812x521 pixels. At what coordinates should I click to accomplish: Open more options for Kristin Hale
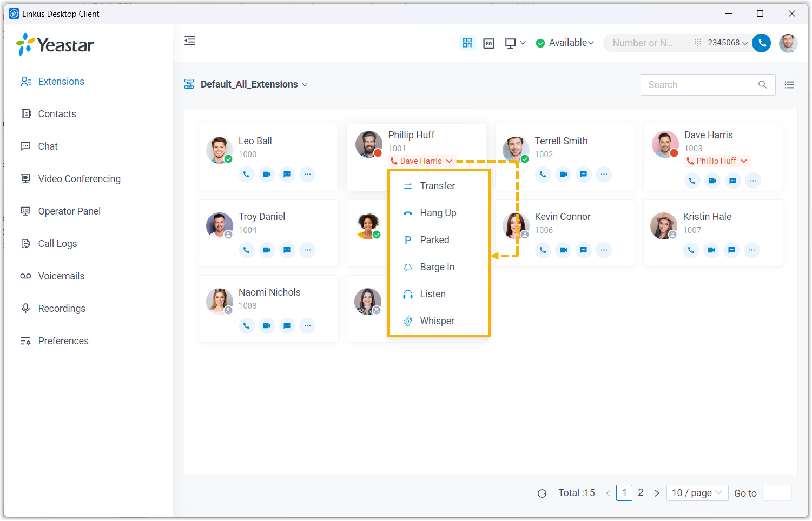[x=751, y=250]
